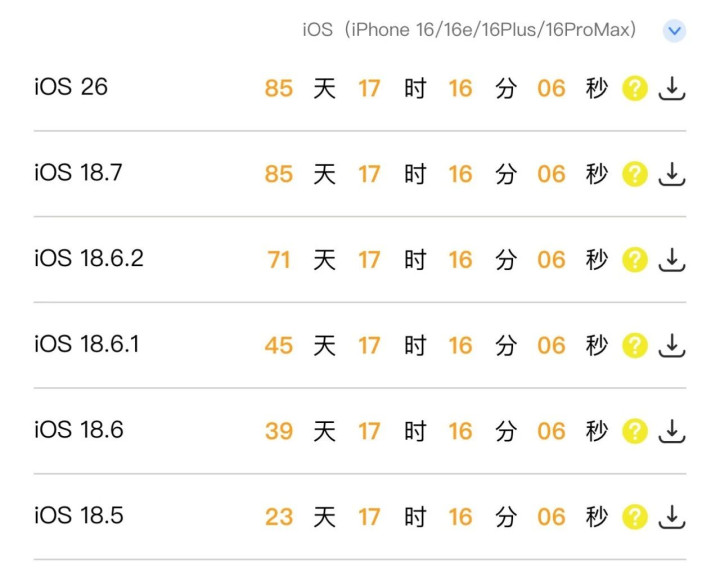Download the iOS 18.6.1 firmware

[x=672, y=346]
